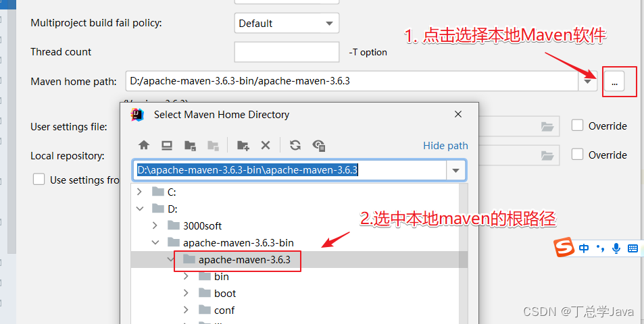Viewport: 644px width, 324px height.
Task: Close the Select Maven Home Directory dialog
Action: coord(458,115)
